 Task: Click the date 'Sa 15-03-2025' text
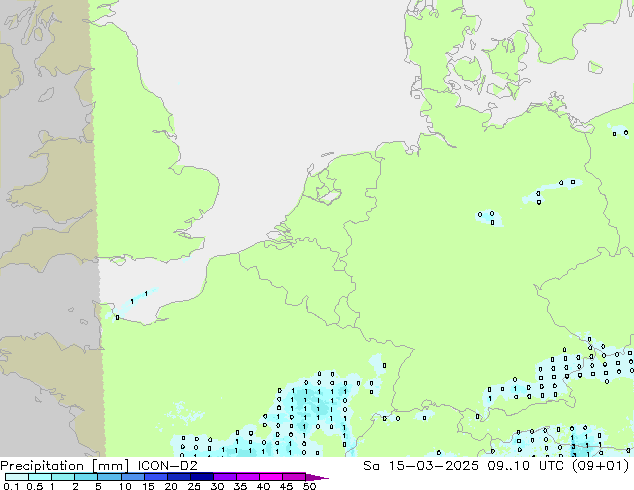[x=421, y=465]
